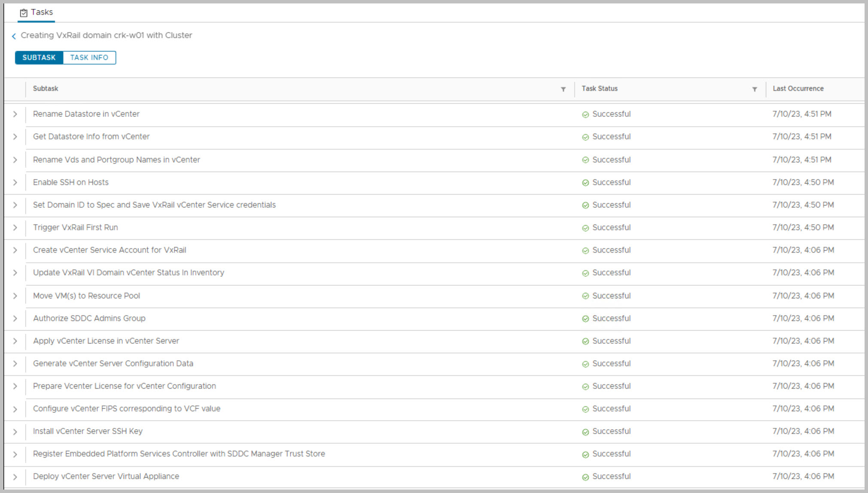868x493 pixels.
Task: Click the Task Status column filter icon
Action: coord(754,89)
